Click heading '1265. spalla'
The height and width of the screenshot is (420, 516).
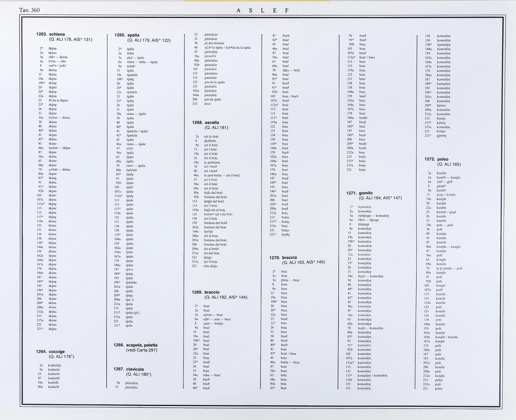click(x=127, y=35)
